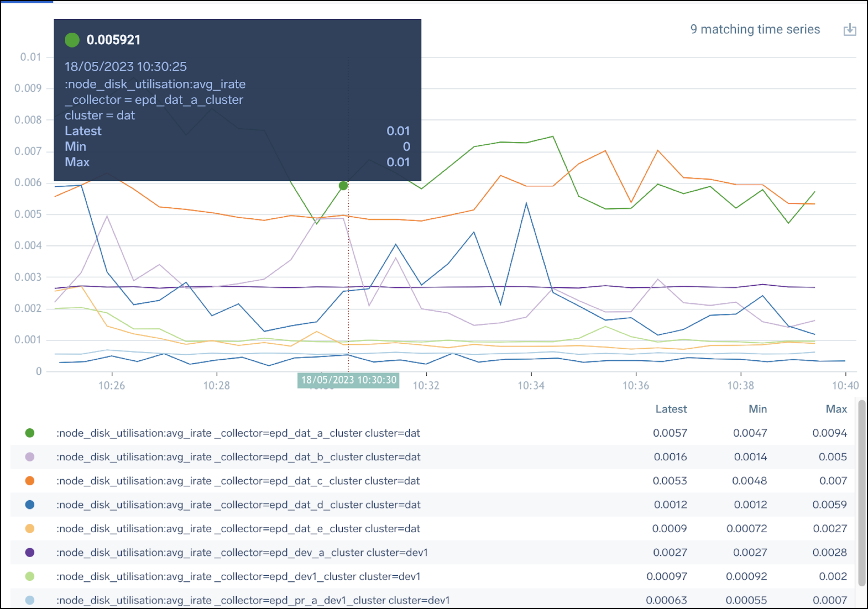Click light orange epd_dat_e_cluster legend dot
The image size is (868, 609).
tap(30, 529)
